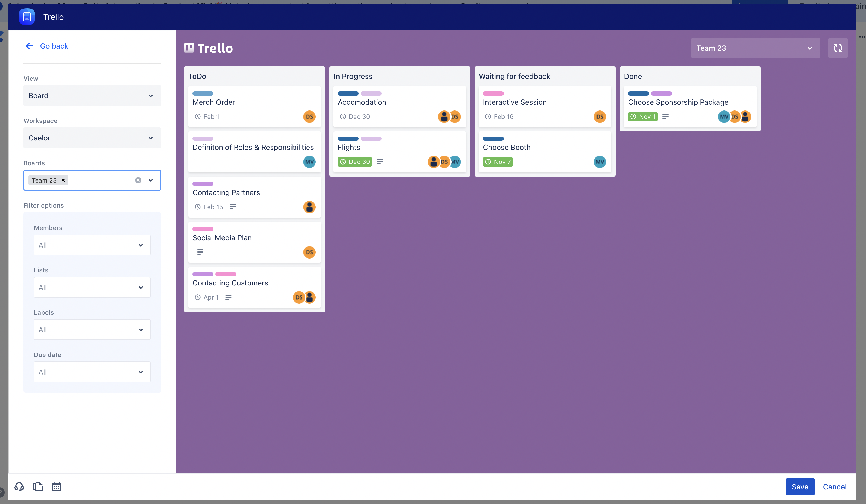Click the 'Waiting for feedback' list title
866x504 pixels.
(x=514, y=76)
